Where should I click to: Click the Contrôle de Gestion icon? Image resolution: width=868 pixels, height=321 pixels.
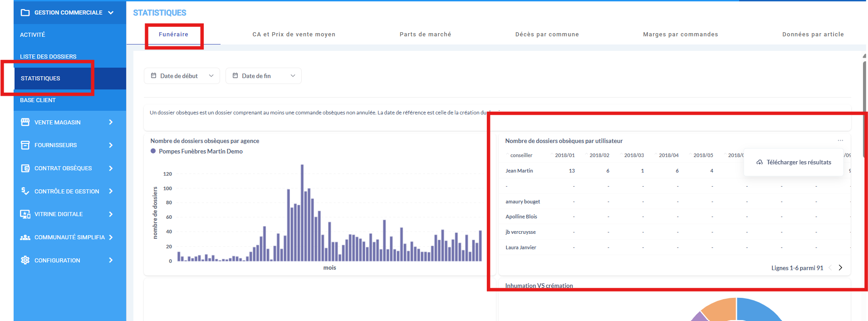(25, 191)
